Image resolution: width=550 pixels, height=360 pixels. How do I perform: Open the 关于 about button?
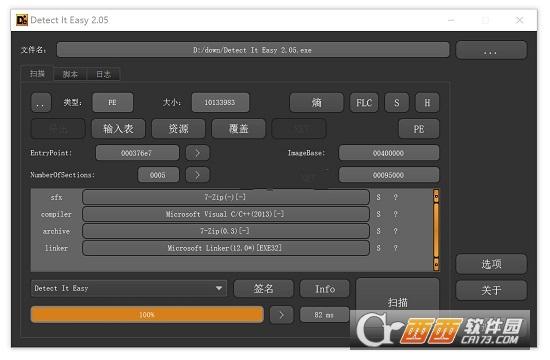pos(491,290)
